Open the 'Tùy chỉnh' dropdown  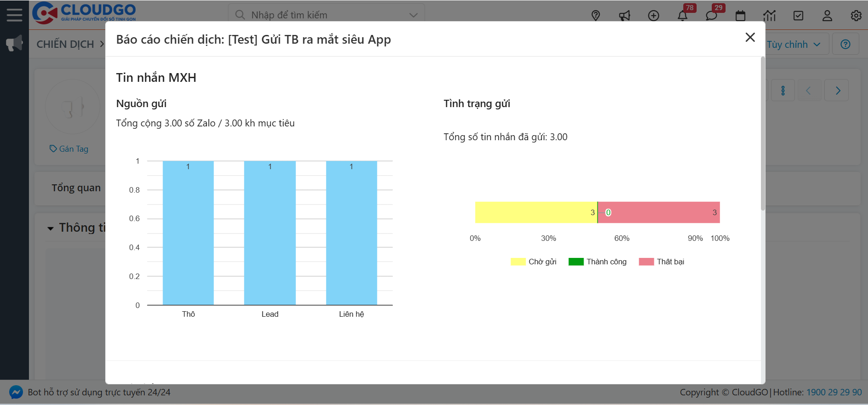pyautogui.click(x=794, y=45)
